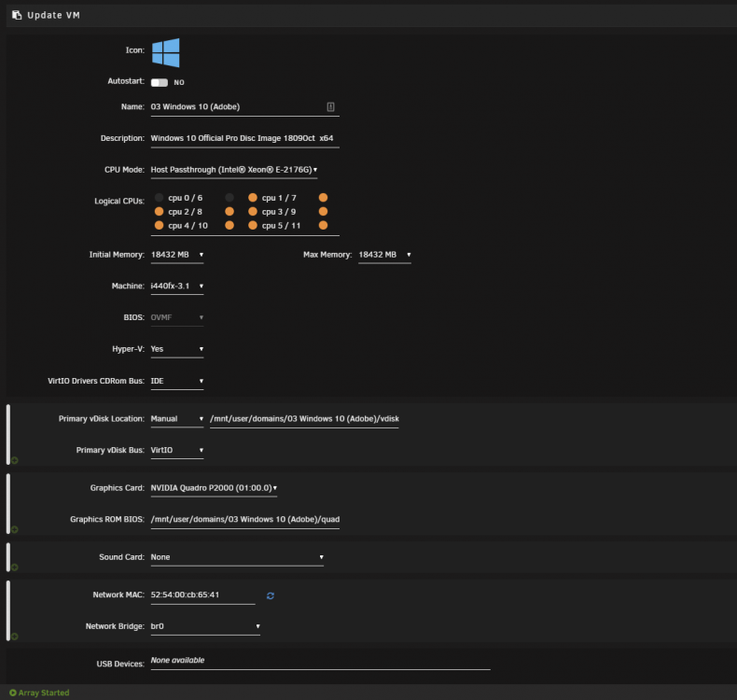Click the small icon inside the Name field
The image size is (737, 700).
click(x=330, y=106)
